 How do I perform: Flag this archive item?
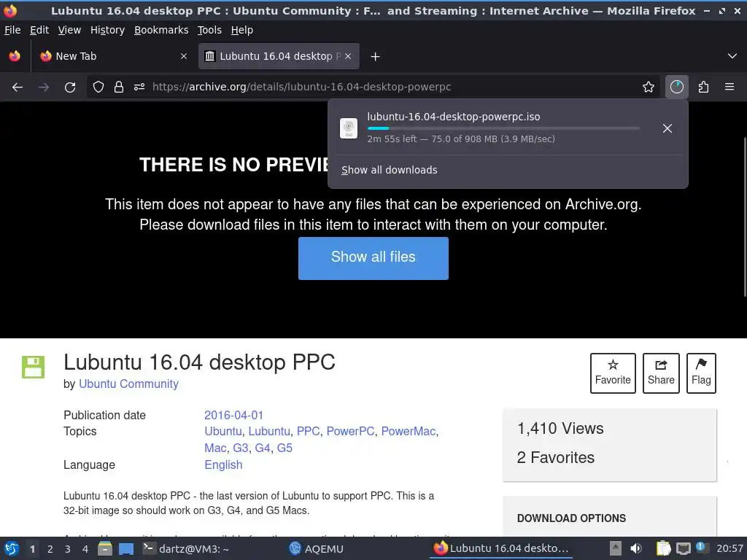tap(701, 373)
